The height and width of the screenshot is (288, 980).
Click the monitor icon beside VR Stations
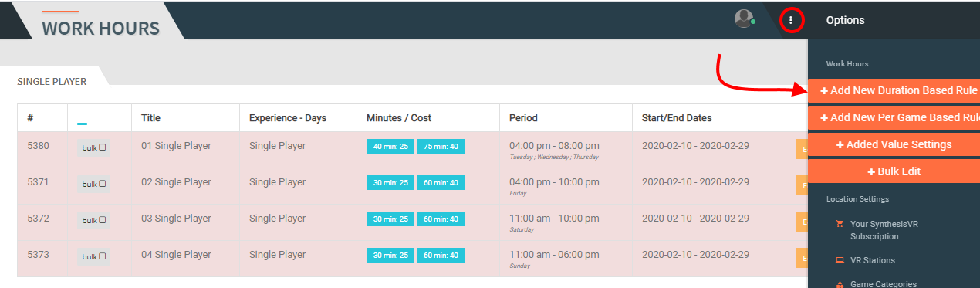840,260
